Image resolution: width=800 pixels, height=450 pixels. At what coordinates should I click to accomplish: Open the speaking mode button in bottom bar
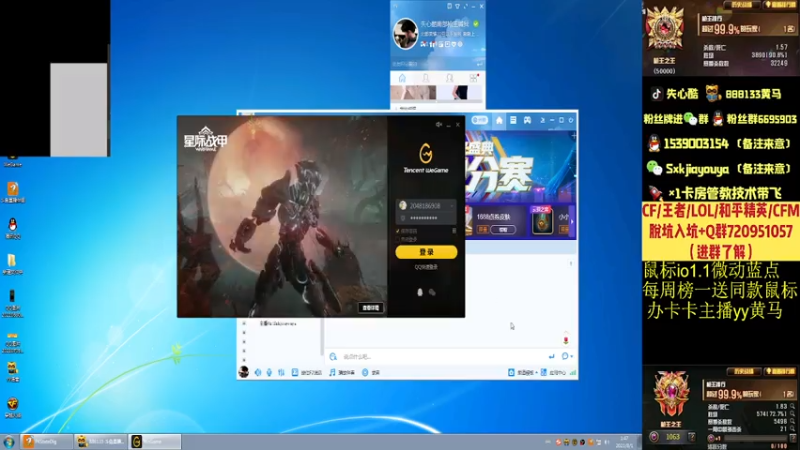[307, 372]
